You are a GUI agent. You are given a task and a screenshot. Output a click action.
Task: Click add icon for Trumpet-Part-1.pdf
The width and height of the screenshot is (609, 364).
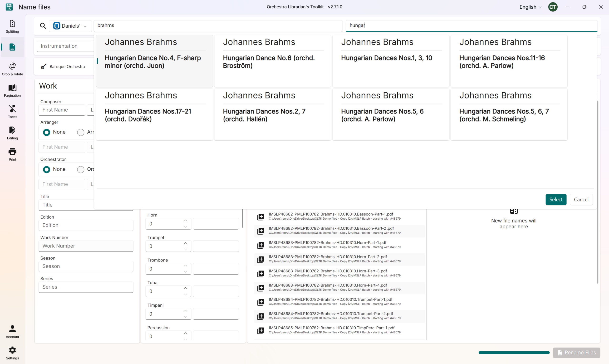pos(260,302)
